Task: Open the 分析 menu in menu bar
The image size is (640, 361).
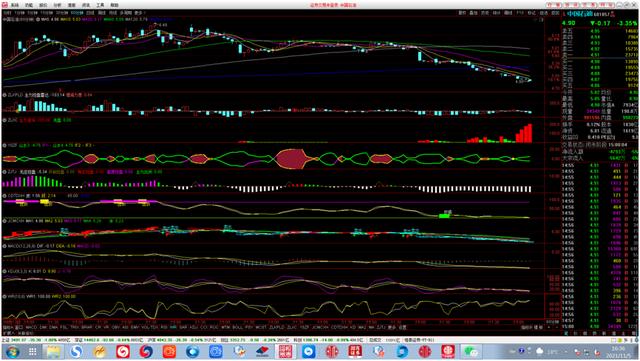Action: tap(57, 5)
